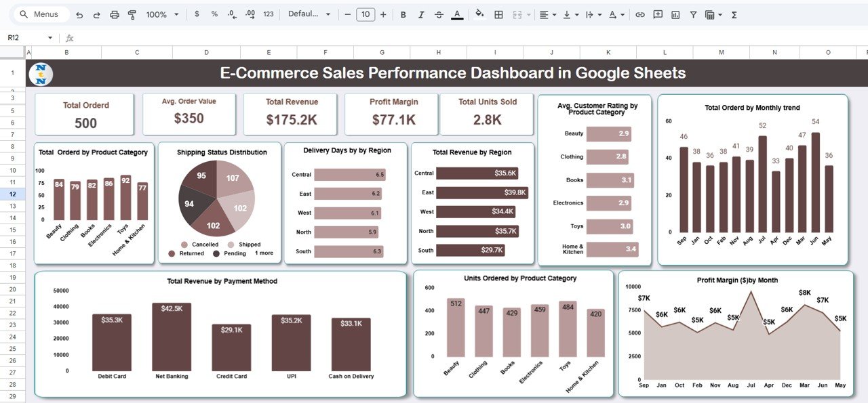The width and height of the screenshot is (868, 403).
Task: Click the Functions (sigma) icon
Action: click(x=733, y=14)
